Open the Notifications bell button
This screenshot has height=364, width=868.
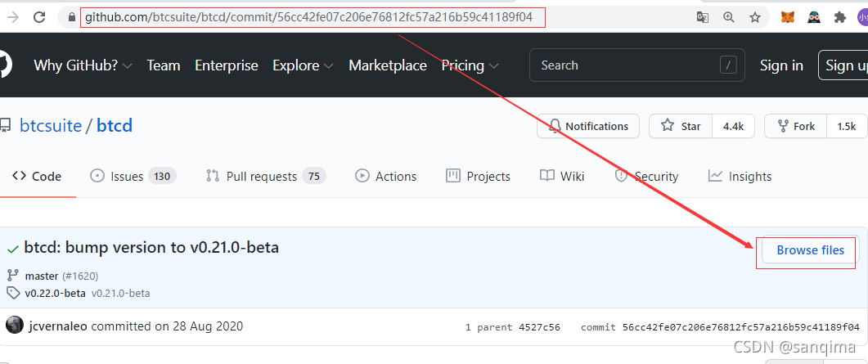[x=588, y=126]
